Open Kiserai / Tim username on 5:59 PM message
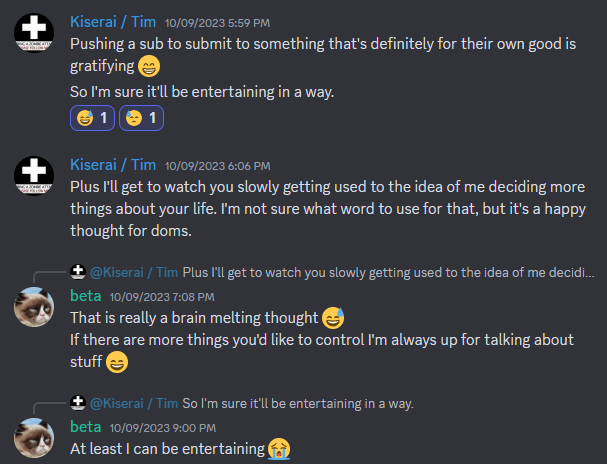 pos(113,22)
